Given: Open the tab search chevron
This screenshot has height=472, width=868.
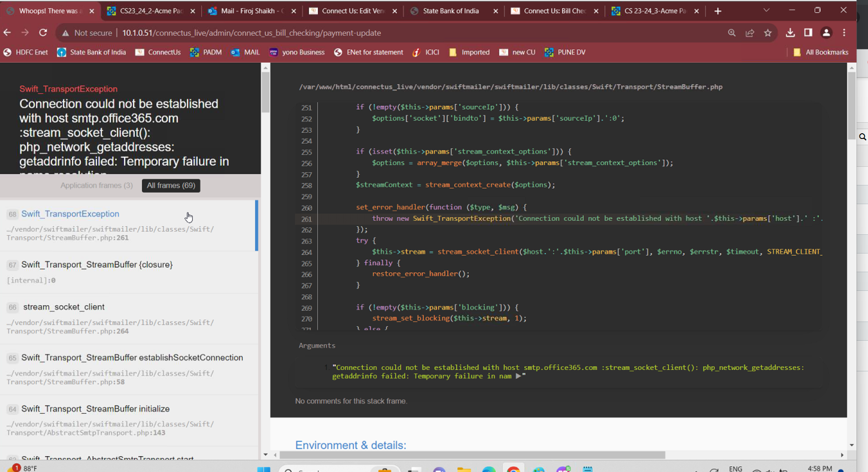Looking at the screenshot, I should click(767, 11).
